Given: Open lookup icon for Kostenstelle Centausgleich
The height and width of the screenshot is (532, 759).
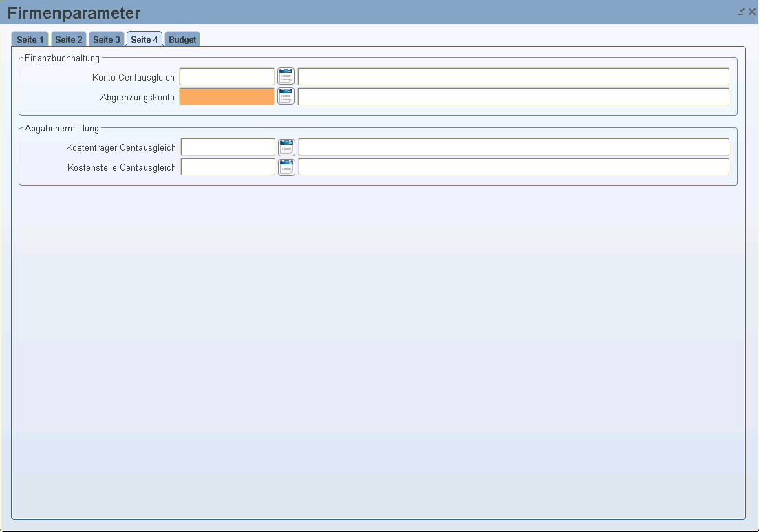Looking at the screenshot, I should tap(286, 167).
